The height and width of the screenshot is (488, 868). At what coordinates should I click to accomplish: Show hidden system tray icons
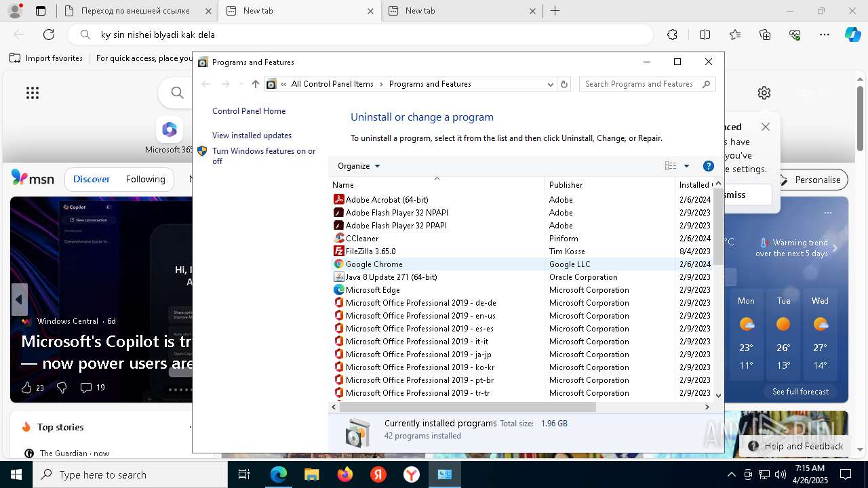(731, 474)
